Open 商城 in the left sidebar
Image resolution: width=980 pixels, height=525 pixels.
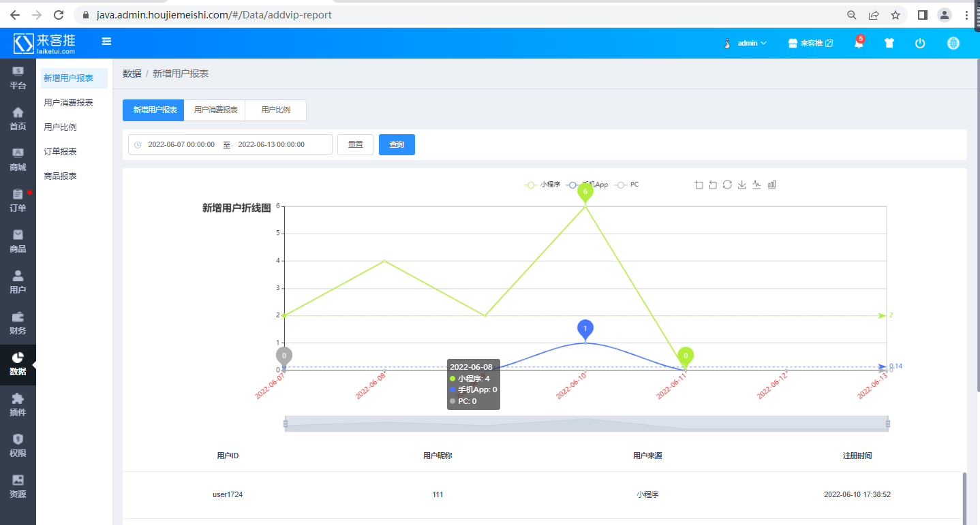(x=18, y=160)
